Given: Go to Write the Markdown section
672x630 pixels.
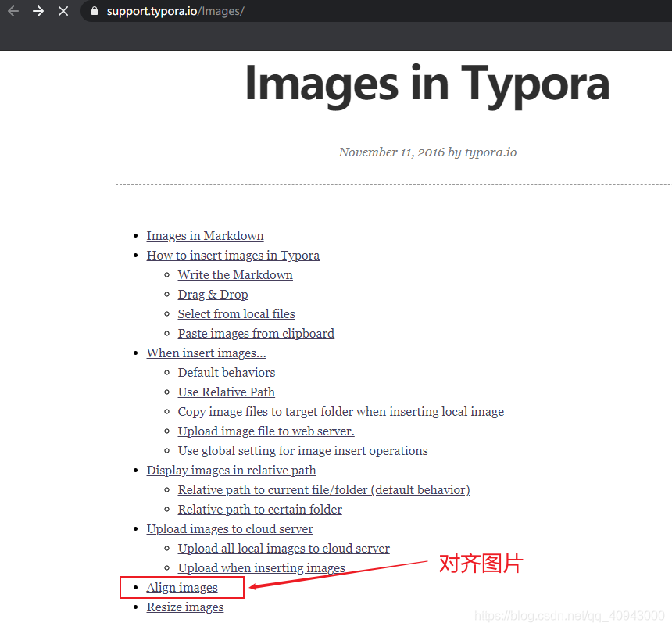Looking at the screenshot, I should pos(235,274).
